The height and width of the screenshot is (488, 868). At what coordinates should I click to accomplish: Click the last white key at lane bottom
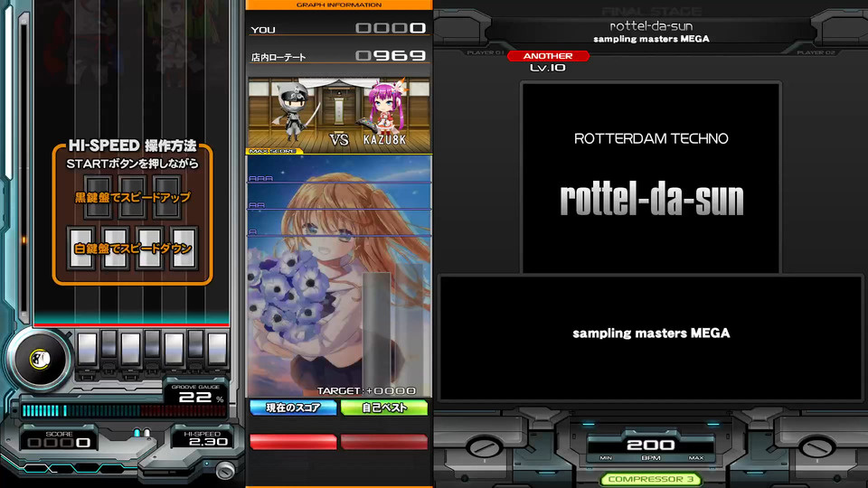(217, 349)
